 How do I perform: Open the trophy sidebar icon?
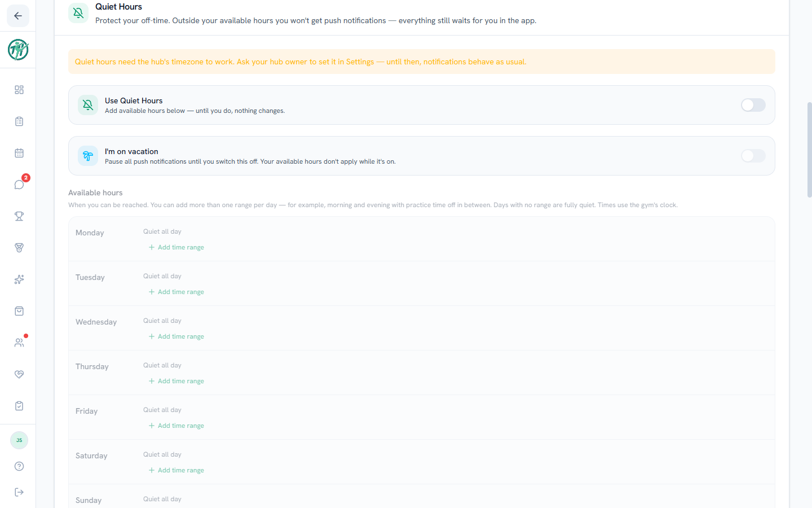[19, 216]
